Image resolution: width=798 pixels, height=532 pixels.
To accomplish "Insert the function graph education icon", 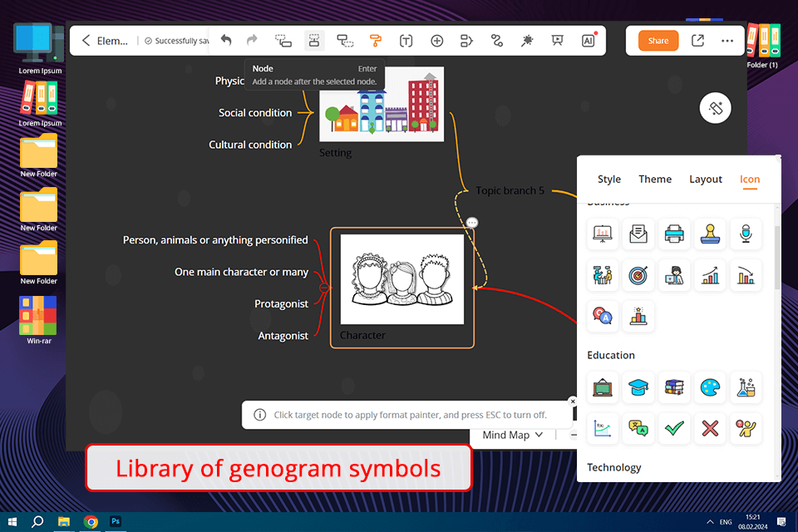I will [603, 429].
